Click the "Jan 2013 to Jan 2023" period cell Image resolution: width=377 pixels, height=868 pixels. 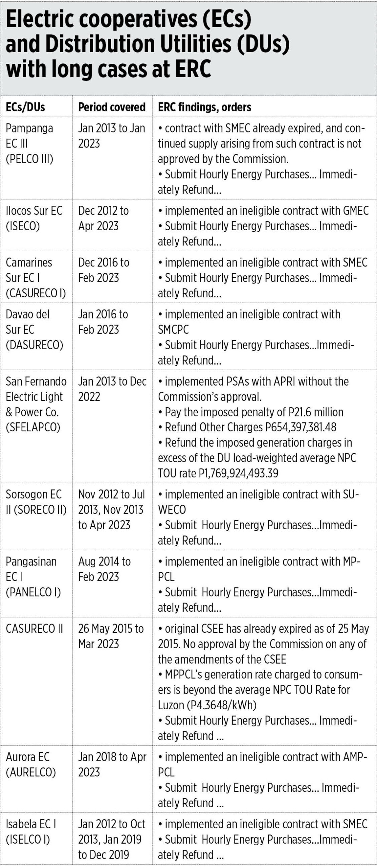tap(111, 136)
